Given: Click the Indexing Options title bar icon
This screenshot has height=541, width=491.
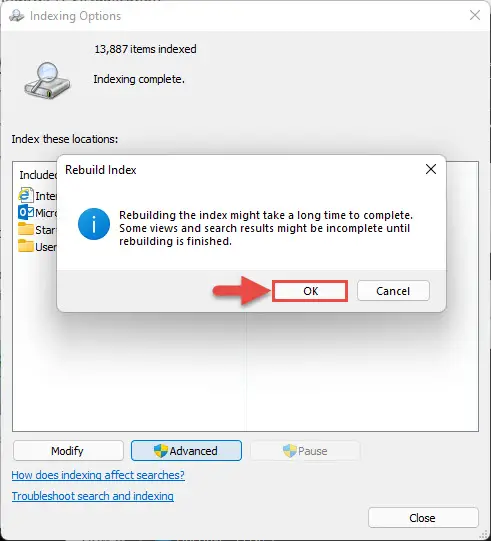Looking at the screenshot, I should pyautogui.click(x=16, y=16).
